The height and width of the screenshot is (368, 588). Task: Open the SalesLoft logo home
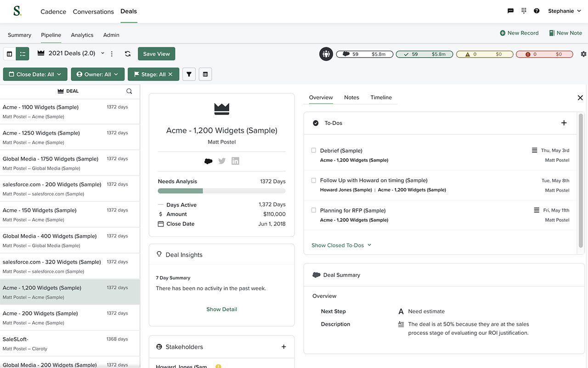tap(17, 11)
